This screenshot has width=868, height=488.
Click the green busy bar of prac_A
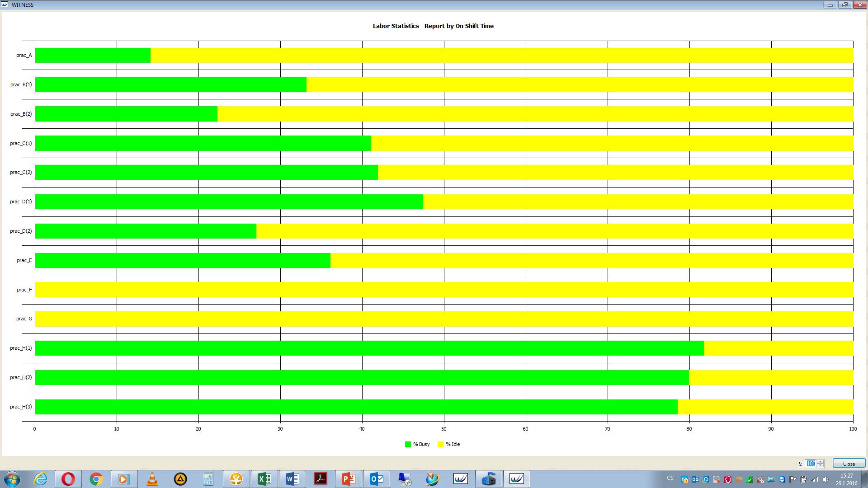(x=93, y=55)
